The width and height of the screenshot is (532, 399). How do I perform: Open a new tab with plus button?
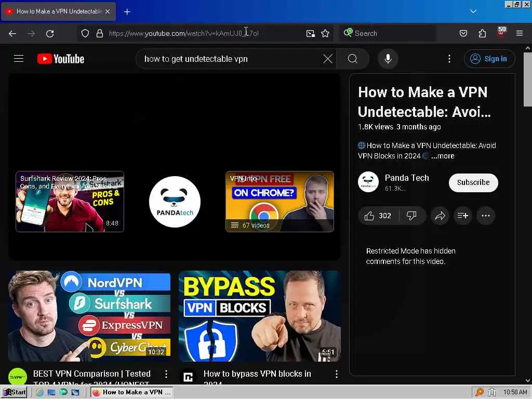point(127,12)
